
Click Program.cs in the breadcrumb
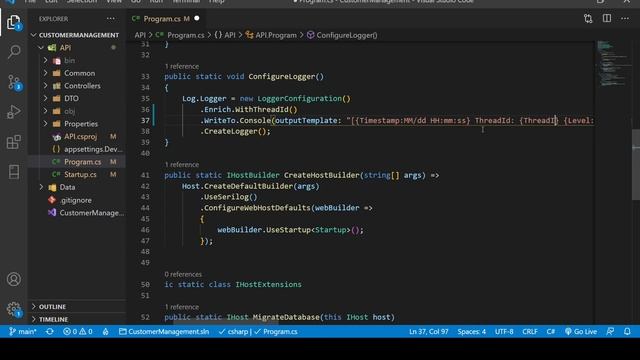pos(180,35)
